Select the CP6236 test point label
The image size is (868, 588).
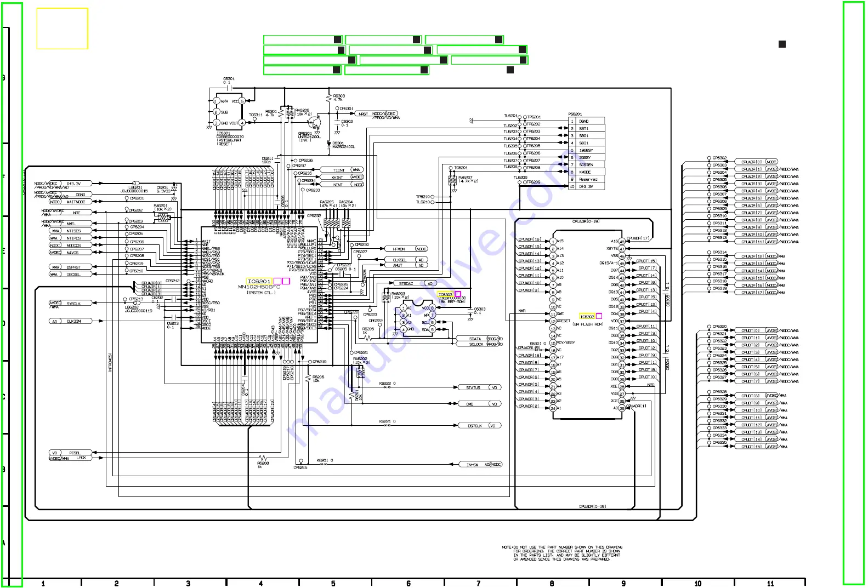point(306,161)
